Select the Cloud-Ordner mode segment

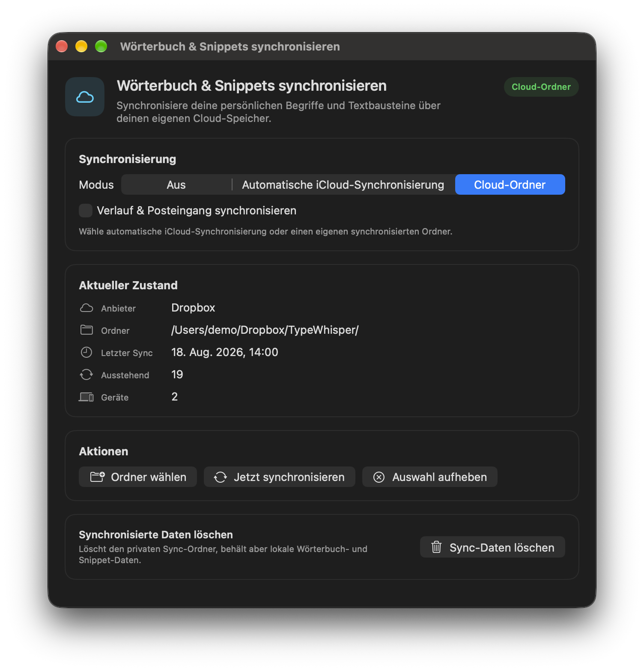(x=510, y=185)
